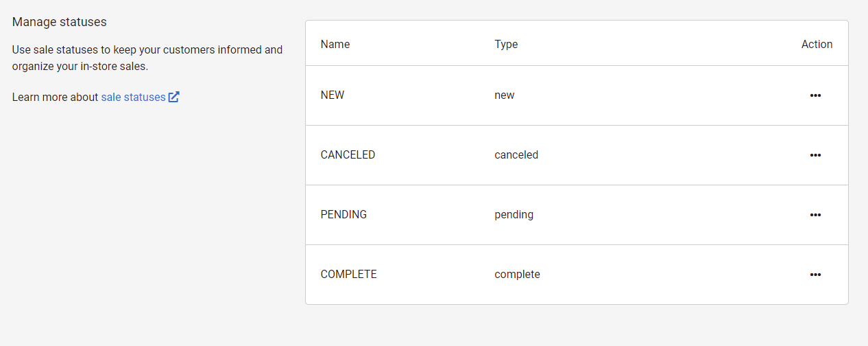Click the "pending" type cell
Screen dimensions: 868x346
[x=514, y=215]
